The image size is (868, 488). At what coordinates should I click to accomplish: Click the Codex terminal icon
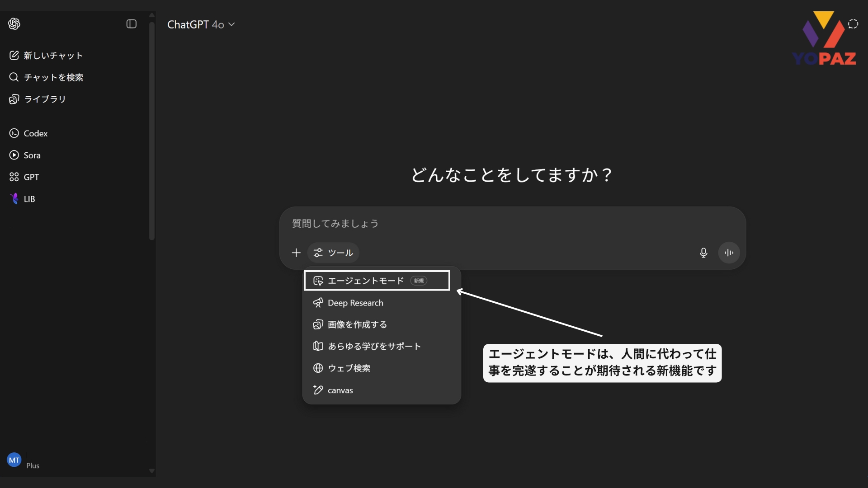14,133
